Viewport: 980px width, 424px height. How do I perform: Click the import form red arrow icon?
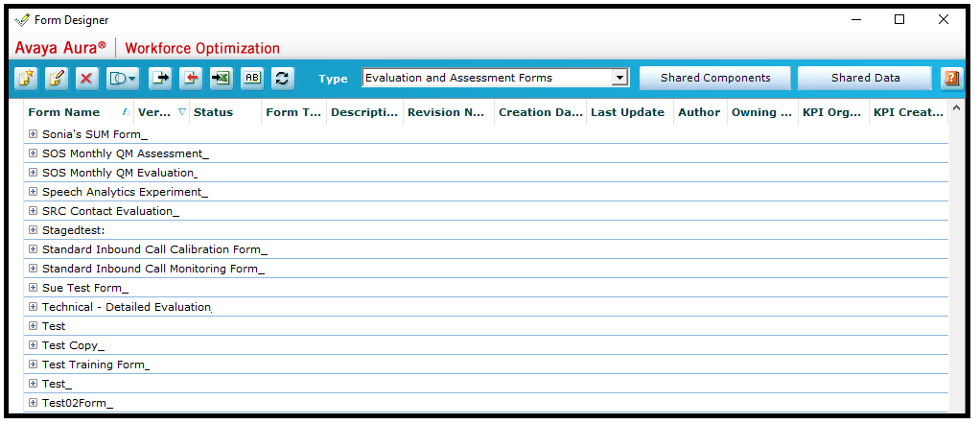pos(191,78)
